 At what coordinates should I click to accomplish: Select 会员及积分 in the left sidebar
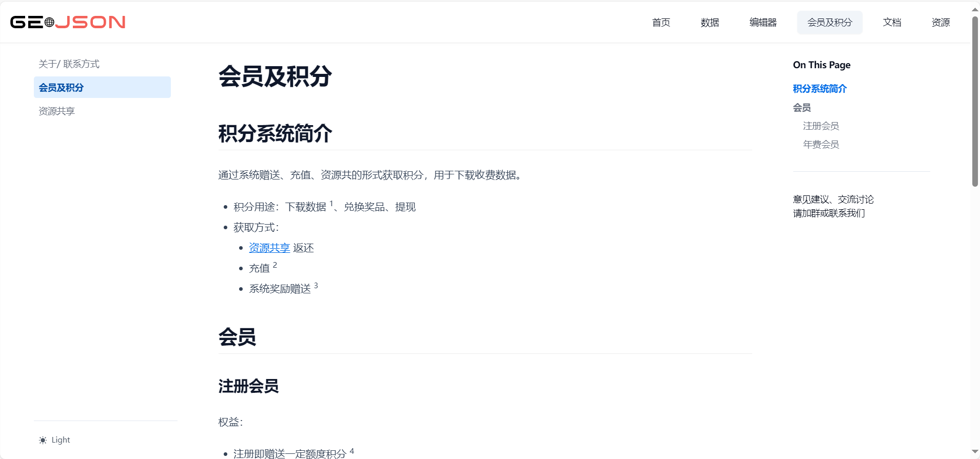pyautogui.click(x=102, y=87)
